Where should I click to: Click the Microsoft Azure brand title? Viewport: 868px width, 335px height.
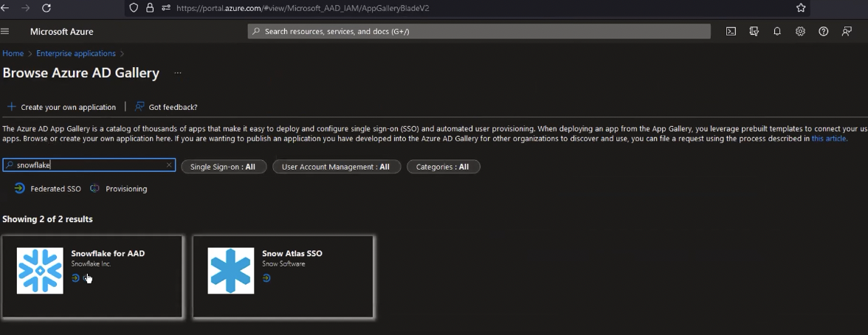pos(61,32)
